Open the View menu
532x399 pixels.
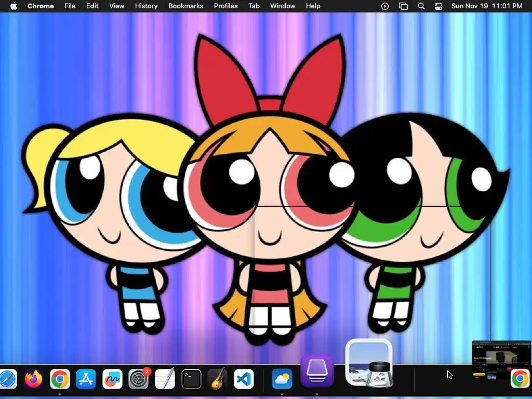pos(116,6)
